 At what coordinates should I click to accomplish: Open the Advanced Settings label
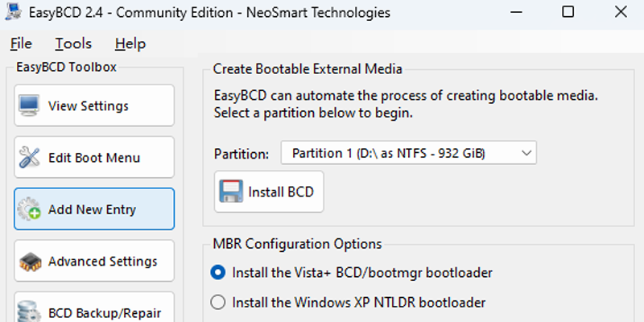(103, 261)
